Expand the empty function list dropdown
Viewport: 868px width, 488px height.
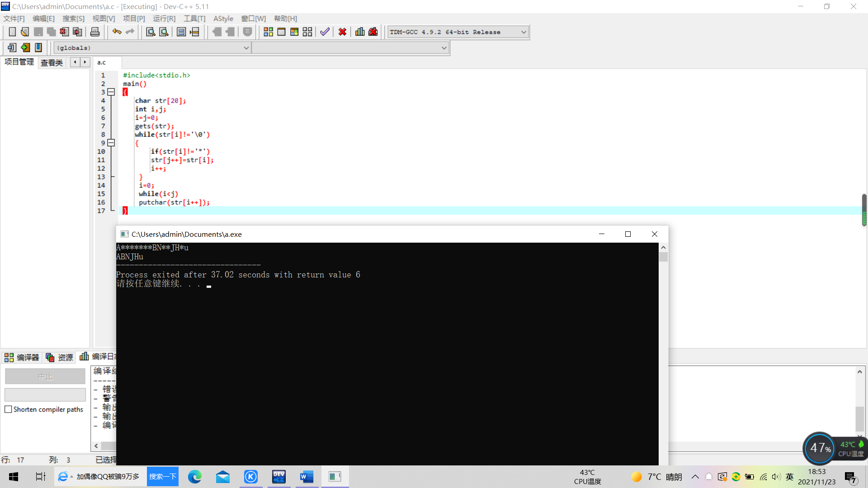pyautogui.click(x=444, y=48)
